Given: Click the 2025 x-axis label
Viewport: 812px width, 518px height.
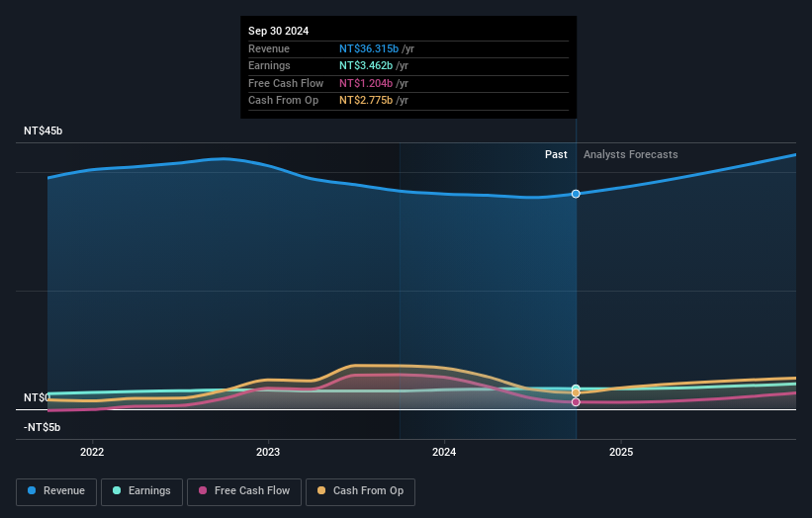Looking at the screenshot, I should pyautogui.click(x=621, y=452).
